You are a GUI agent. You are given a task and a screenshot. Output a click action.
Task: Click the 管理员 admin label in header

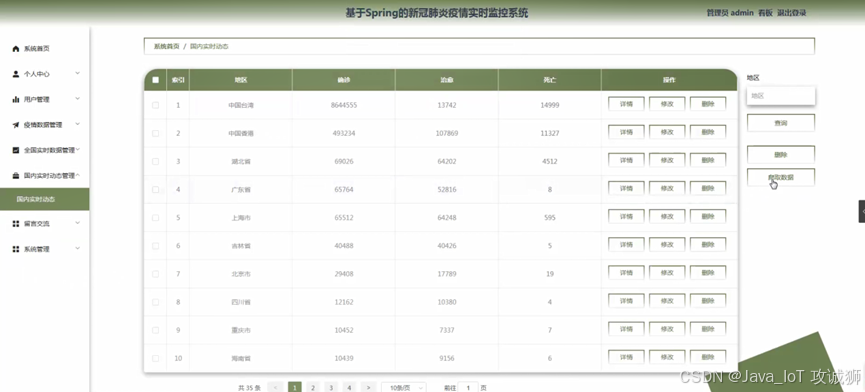click(x=730, y=13)
